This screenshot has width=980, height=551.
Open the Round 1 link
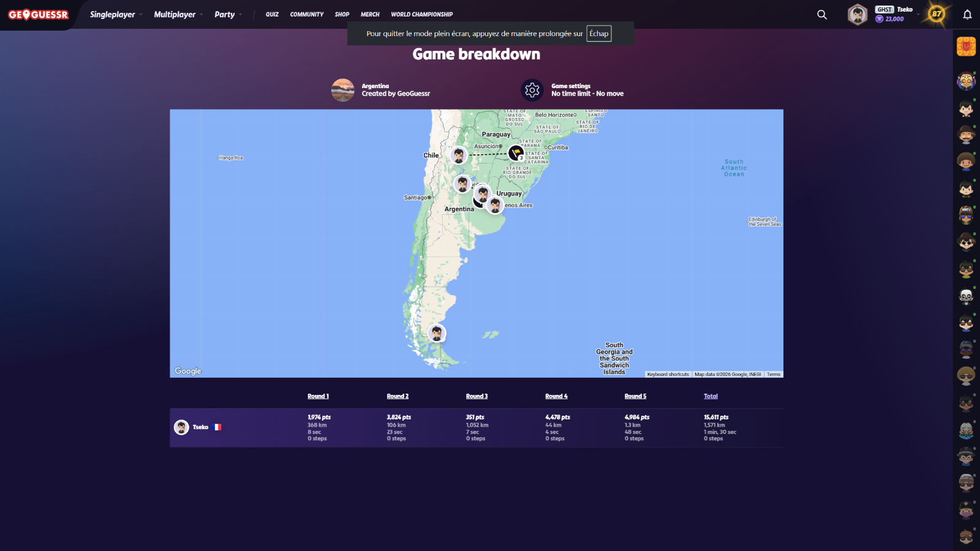pos(318,396)
